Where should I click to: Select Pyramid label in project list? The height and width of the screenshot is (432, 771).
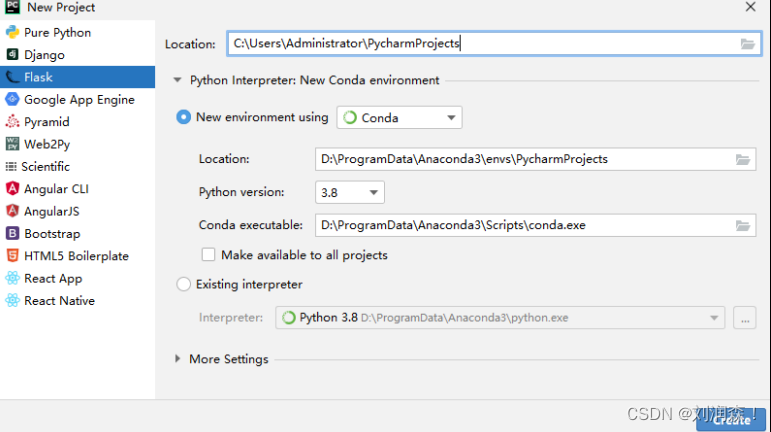click(x=47, y=121)
